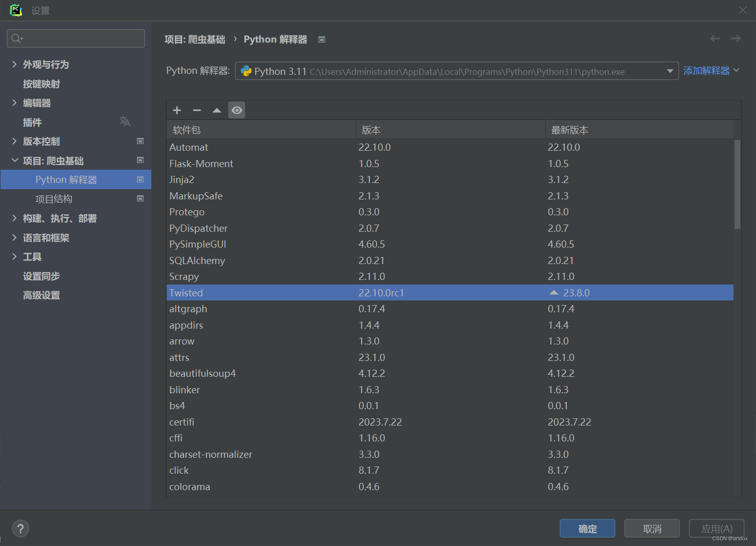756x546 pixels.
Task: Expand the 编辑器 section
Action: 14,103
